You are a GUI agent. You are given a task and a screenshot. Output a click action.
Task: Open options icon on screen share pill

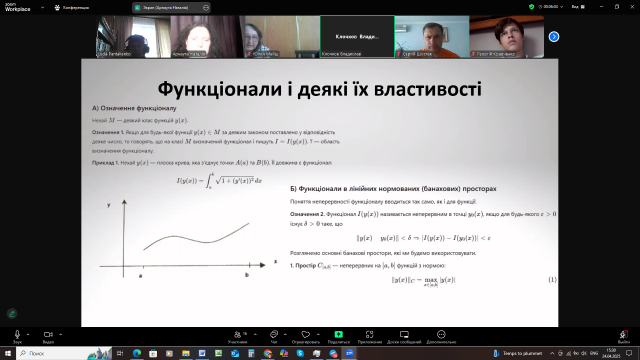coord(206,7)
